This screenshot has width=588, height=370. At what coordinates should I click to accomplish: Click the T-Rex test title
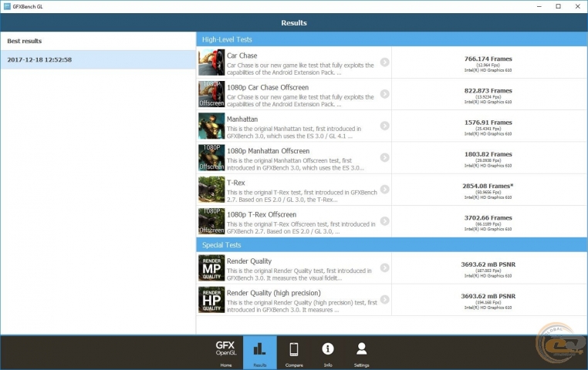pos(236,183)
